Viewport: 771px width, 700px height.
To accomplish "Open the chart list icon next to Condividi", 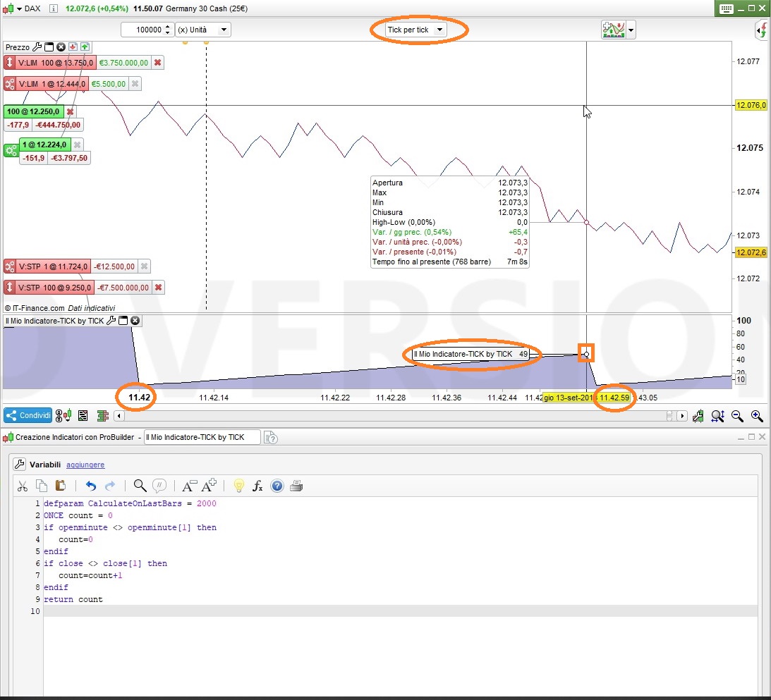I will 83,416.
